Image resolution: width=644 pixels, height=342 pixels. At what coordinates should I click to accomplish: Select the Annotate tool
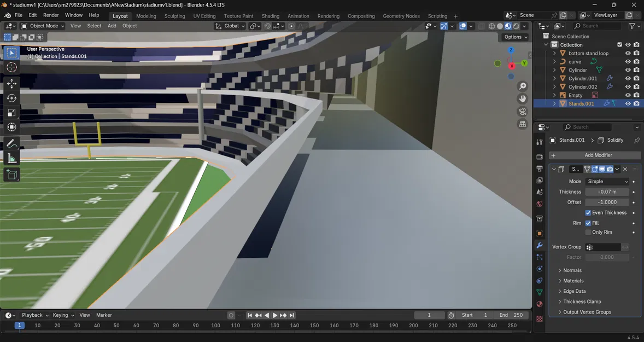click(x=11, y=143)
